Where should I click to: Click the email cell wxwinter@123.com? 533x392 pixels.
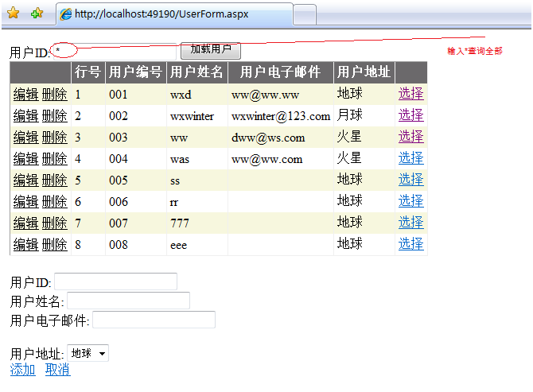[281, 116]
